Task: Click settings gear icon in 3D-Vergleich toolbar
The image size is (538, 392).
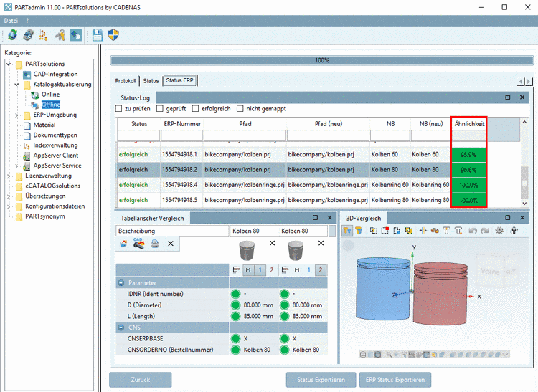Action: click(x=499, y=231)
